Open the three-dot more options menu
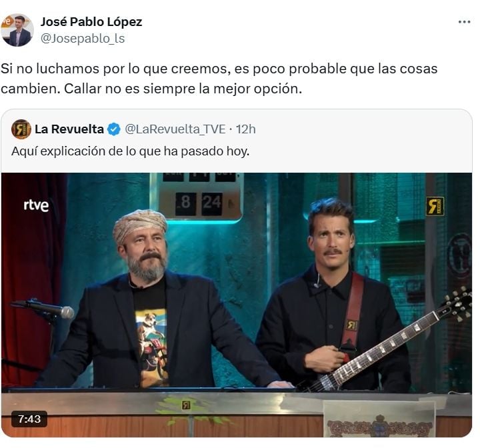The height and width of the screenshot is (448, 480). (464, 22)
